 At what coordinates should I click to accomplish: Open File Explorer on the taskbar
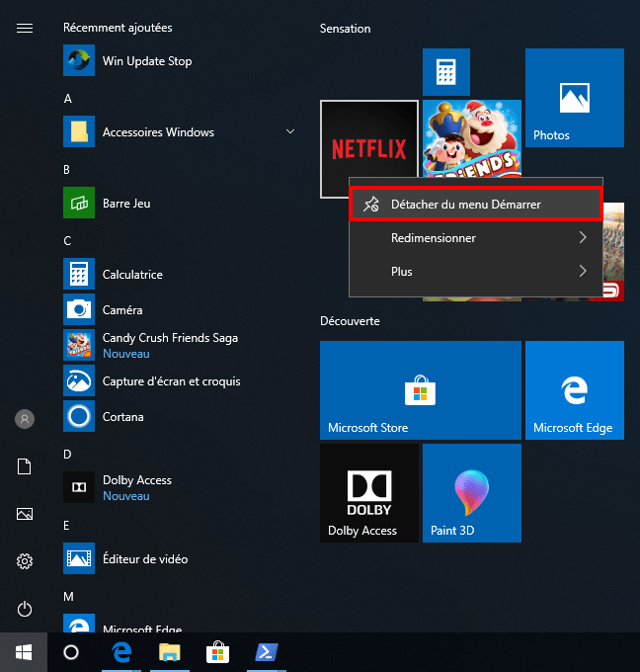click(170, 652)
